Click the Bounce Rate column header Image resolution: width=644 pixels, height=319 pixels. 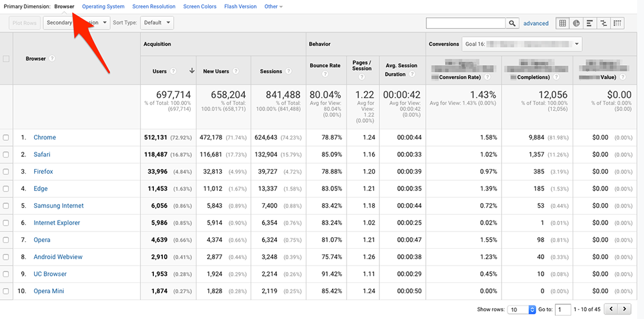click(x=325, y=66)
